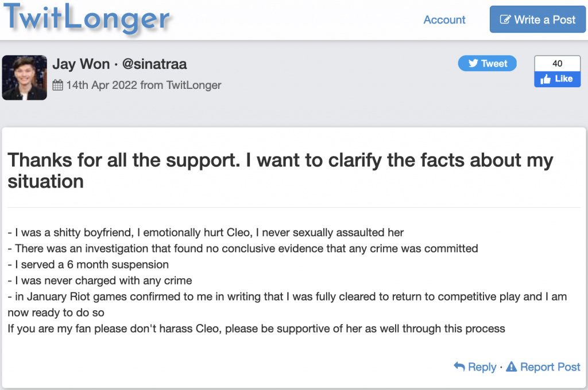The height and width of the screenshot is (390, 588).
Task: Click the pencil edit icon
Action: click(505, 19)
